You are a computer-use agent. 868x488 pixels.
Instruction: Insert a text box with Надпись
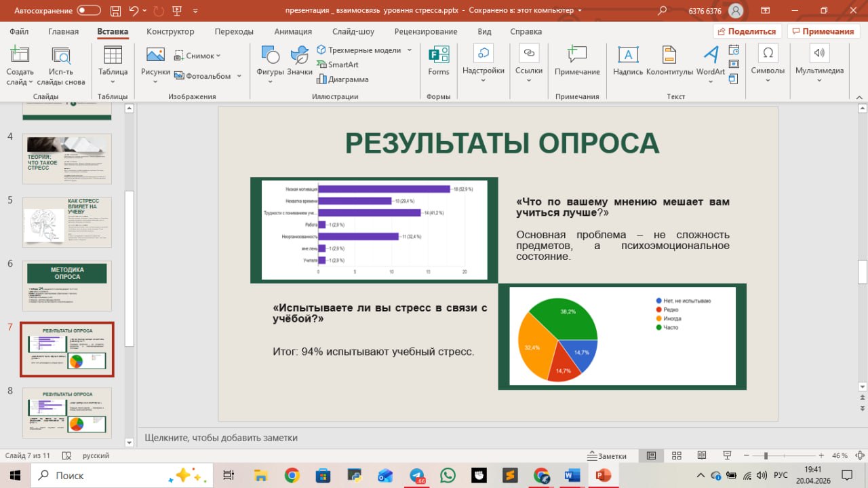[628, 56]
